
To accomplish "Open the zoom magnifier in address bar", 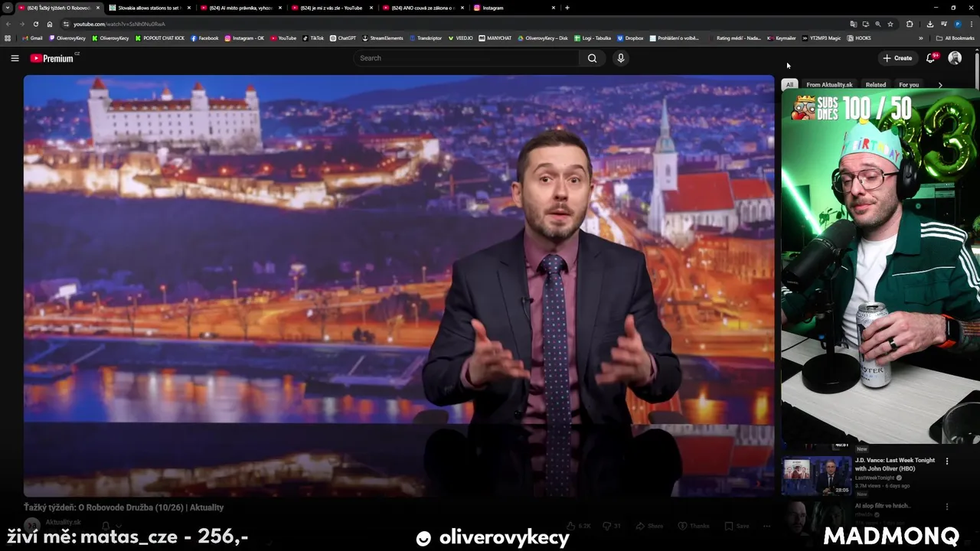I will coord(878,24).
